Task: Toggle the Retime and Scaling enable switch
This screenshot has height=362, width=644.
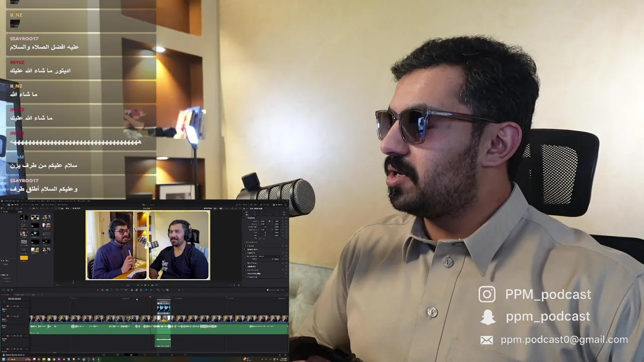Action: (246, 274)
